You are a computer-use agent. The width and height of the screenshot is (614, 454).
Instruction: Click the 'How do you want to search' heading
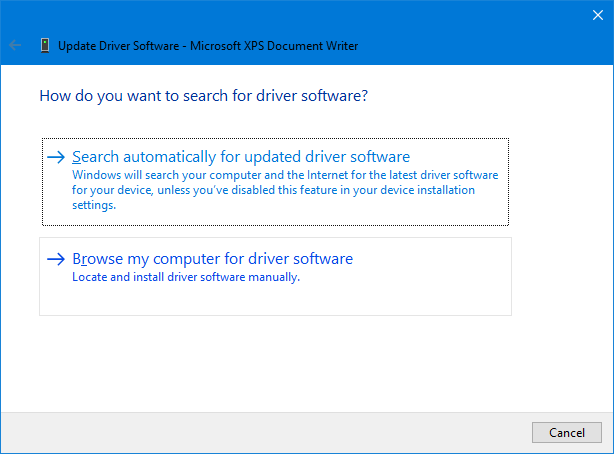pos(204,96)
